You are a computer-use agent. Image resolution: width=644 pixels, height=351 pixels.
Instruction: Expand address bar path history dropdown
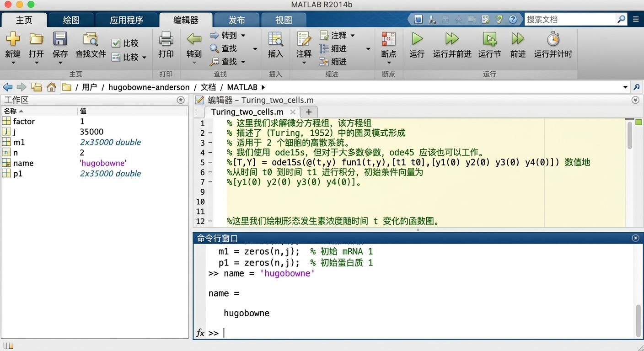point(625,87)
